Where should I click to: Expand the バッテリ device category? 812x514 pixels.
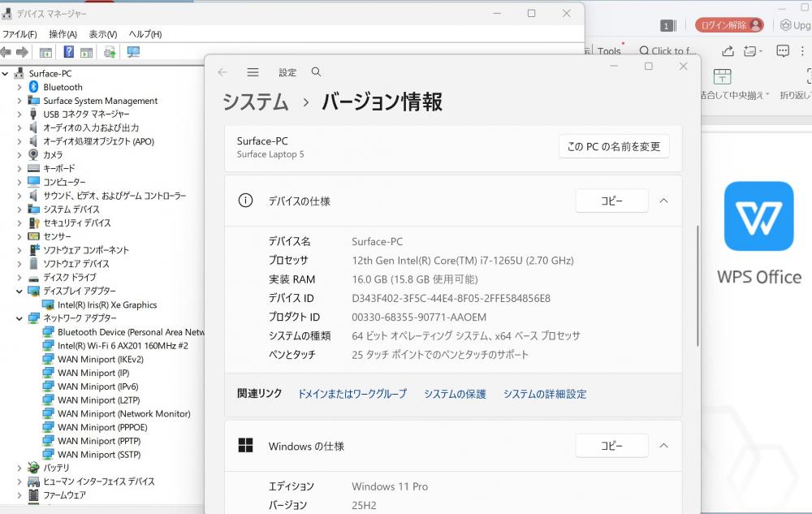19,468
